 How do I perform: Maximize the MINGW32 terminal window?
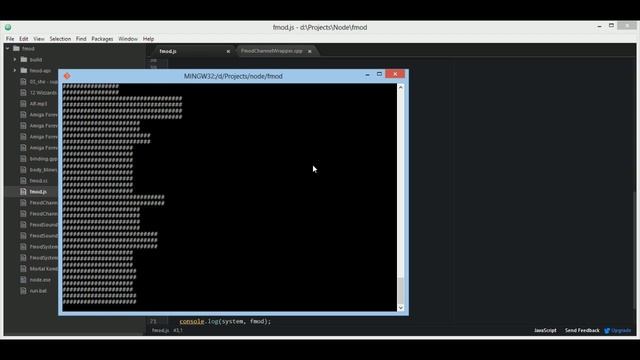[379, 74]
